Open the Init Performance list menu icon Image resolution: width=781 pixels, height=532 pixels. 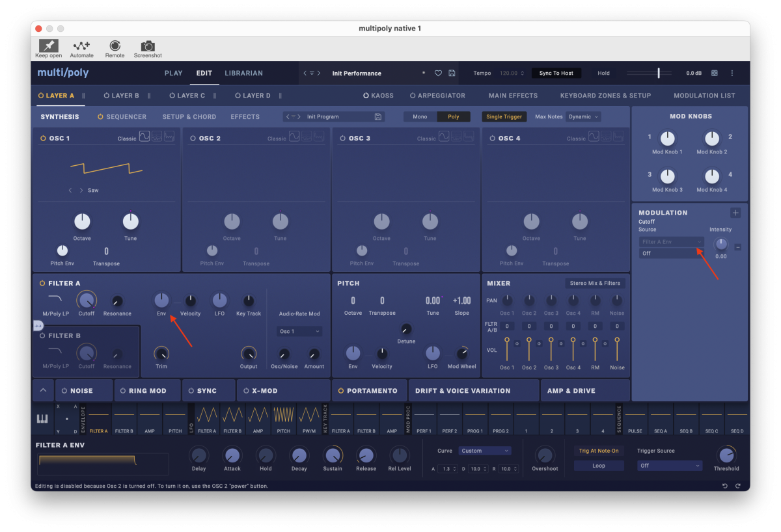tap(312, 73)
